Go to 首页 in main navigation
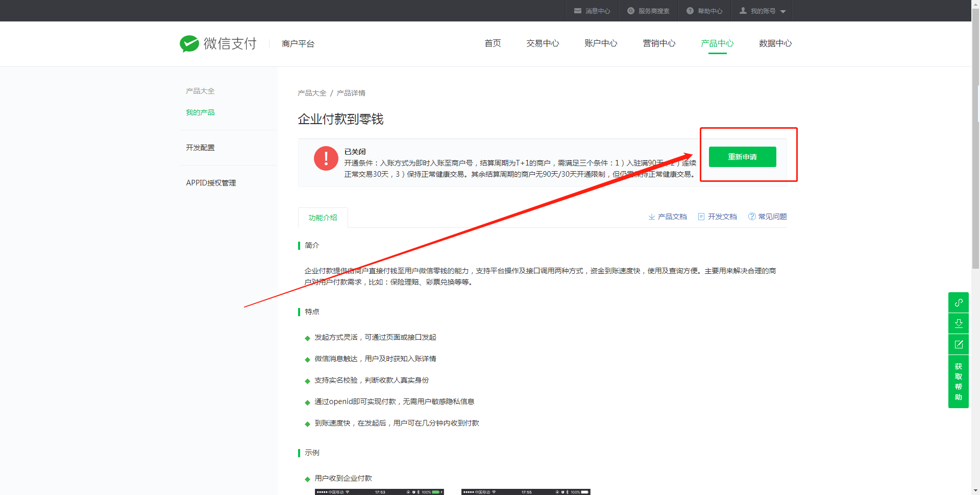Viewport: 980px width, 495px height. pos(493,43)
